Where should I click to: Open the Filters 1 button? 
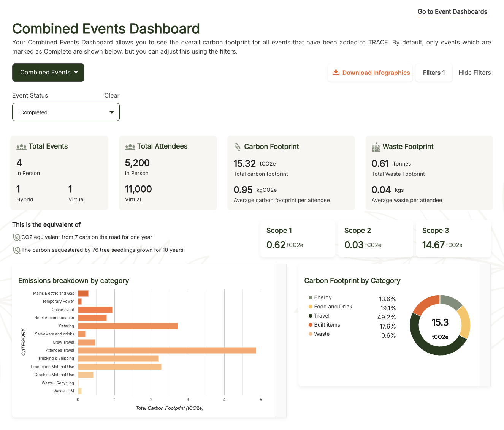[x=434, y=73]
